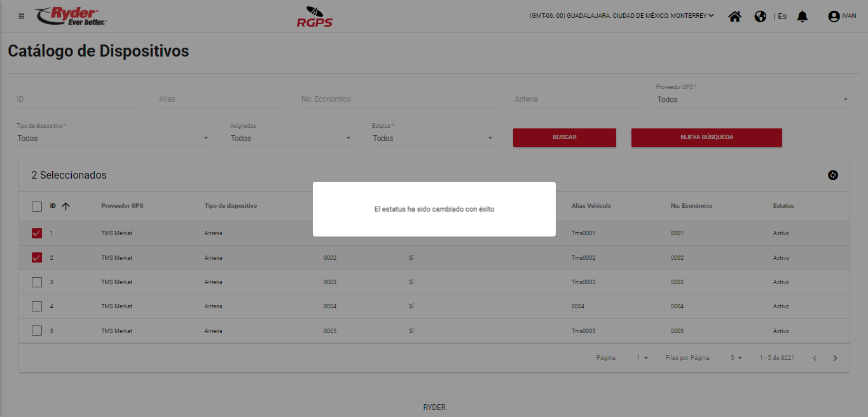Open the IVAN user account icon
This screenshot has height=417, width=868.
[834, 17]
